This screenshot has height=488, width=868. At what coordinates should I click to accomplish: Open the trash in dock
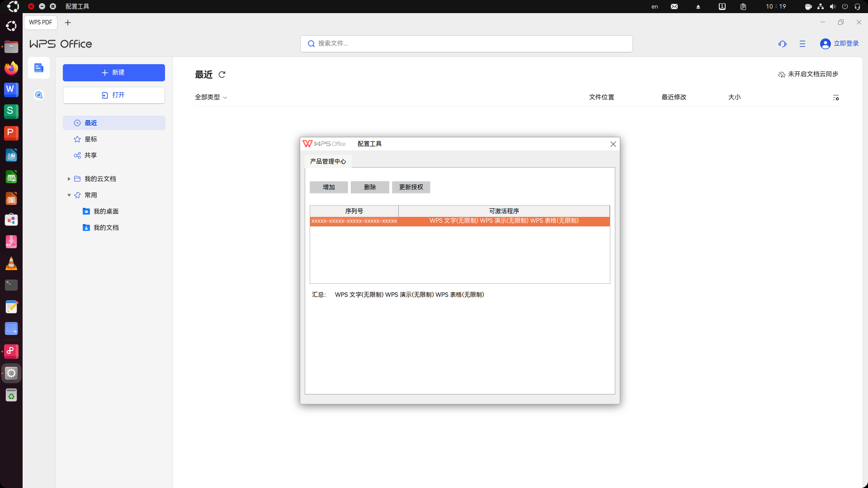coord(11,395)
